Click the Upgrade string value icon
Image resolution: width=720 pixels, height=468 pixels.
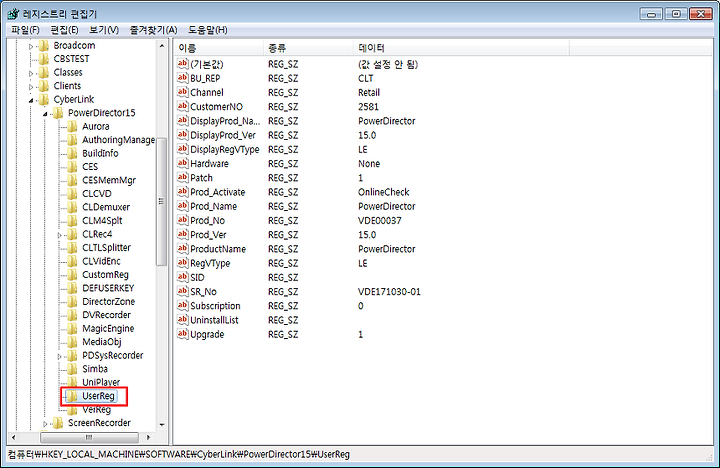(182, 334)
